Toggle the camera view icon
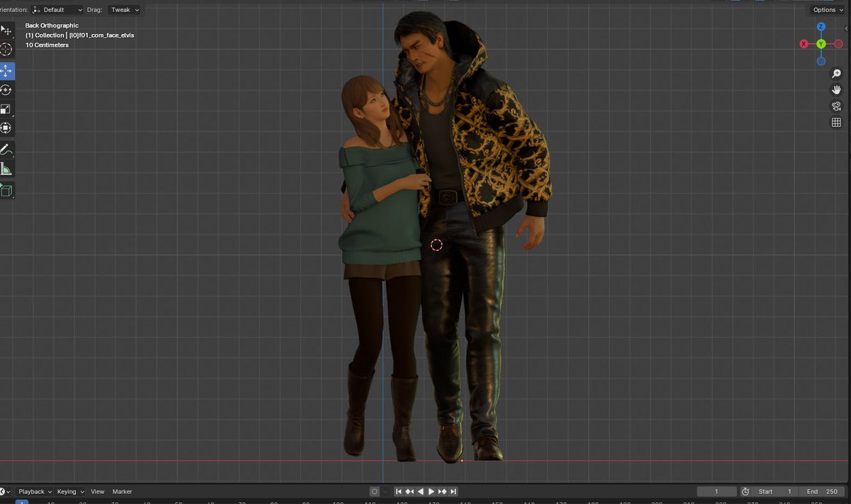Viewport: 851px width, 504px height. (x=836, y=106)
